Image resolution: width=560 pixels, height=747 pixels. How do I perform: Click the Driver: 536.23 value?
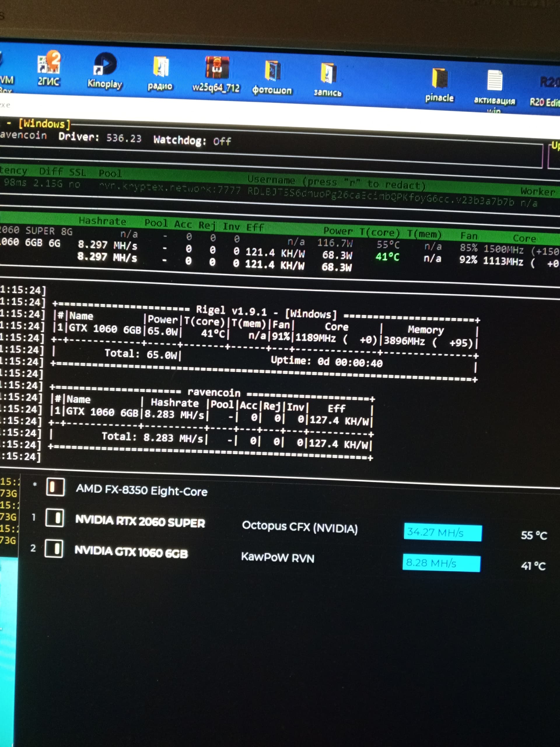[x=100, y=137]
